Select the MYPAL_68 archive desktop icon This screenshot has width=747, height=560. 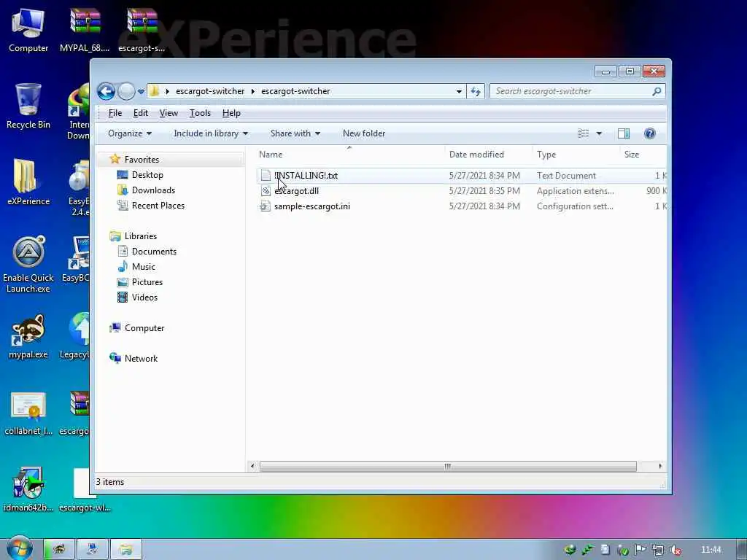(85, 31)
